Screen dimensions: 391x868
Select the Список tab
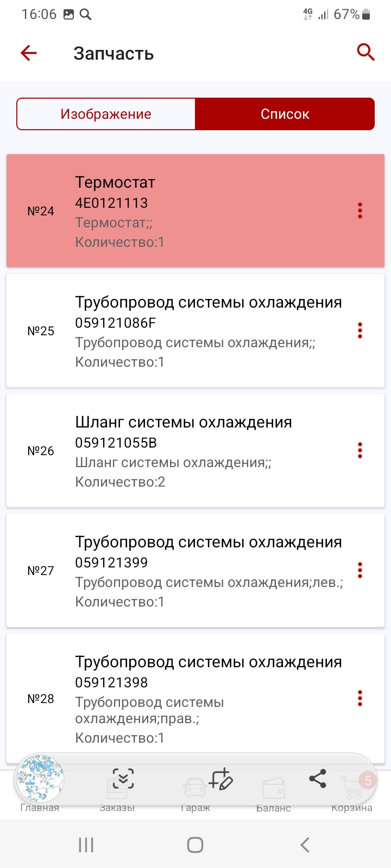pyautogui.click(x=285, y=114)
